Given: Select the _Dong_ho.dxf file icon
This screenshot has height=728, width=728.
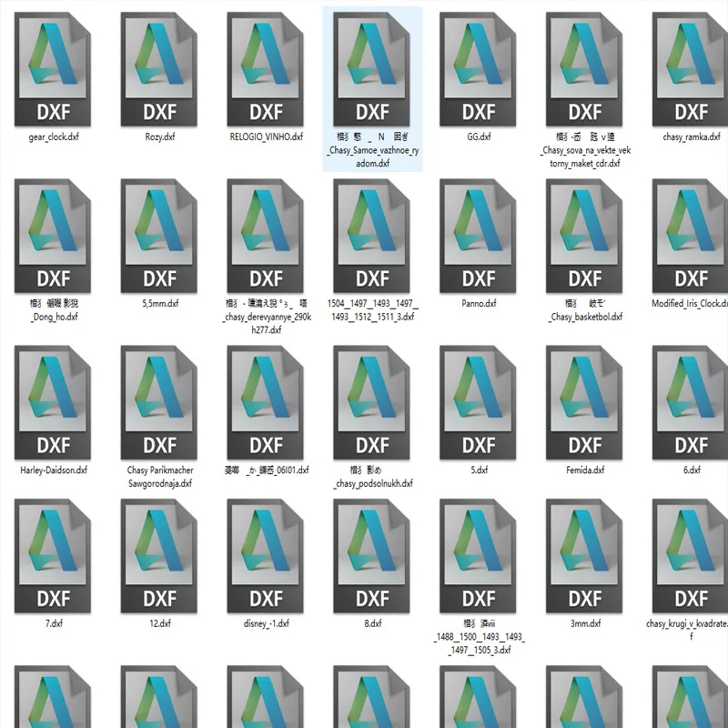Looking at the screenshot, I should pos(53,236).
